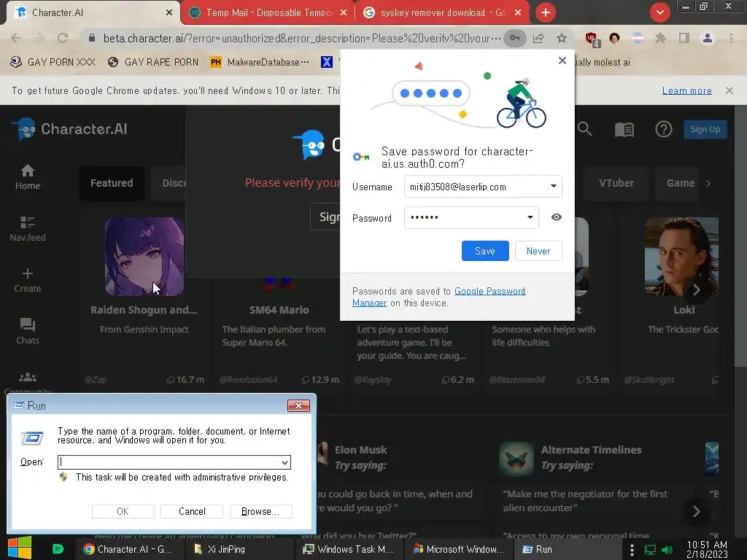Close the Run dialog
The height and width of the screenshot is (560, 747).
pos(298,405)
